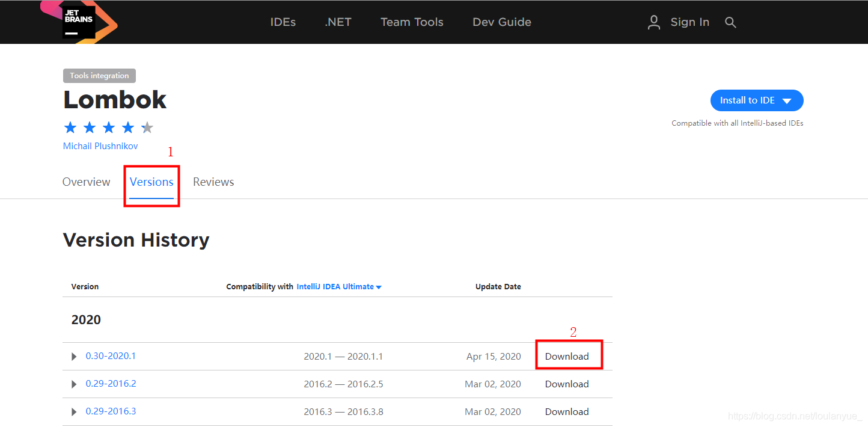This screenshot has height=427, width=868.
Task: Download version 0.29-2016.2
Action: 567,384
